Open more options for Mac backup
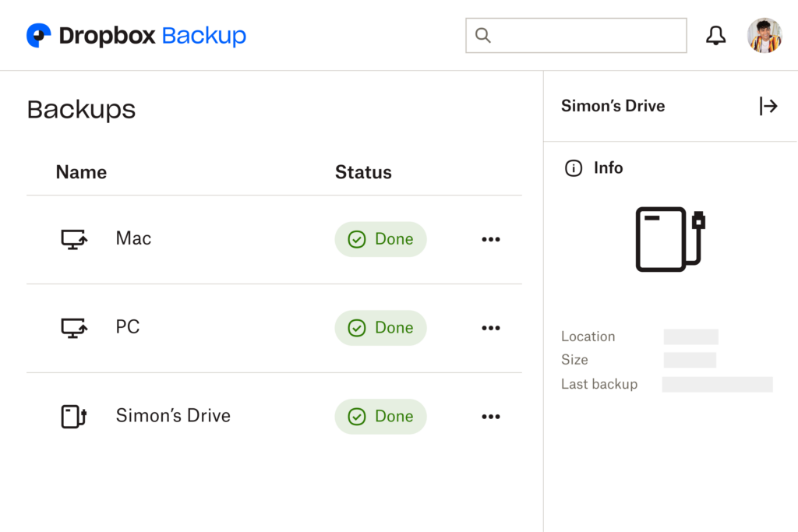798x532 pixels. 491,239
